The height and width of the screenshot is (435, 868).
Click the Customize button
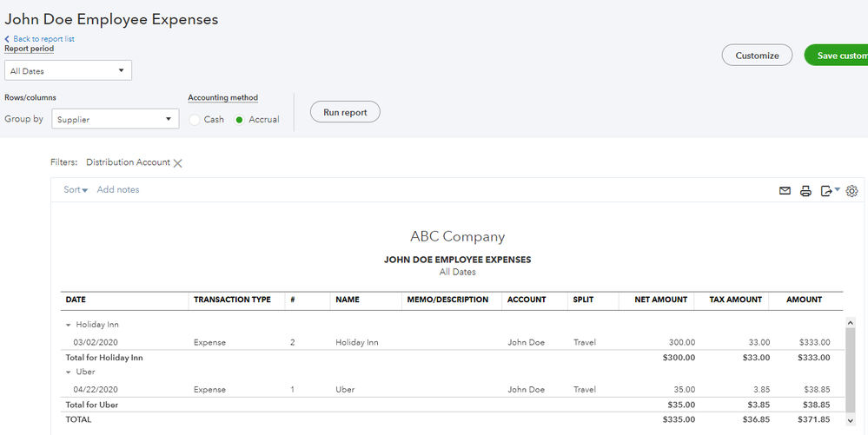click(757, 56)
